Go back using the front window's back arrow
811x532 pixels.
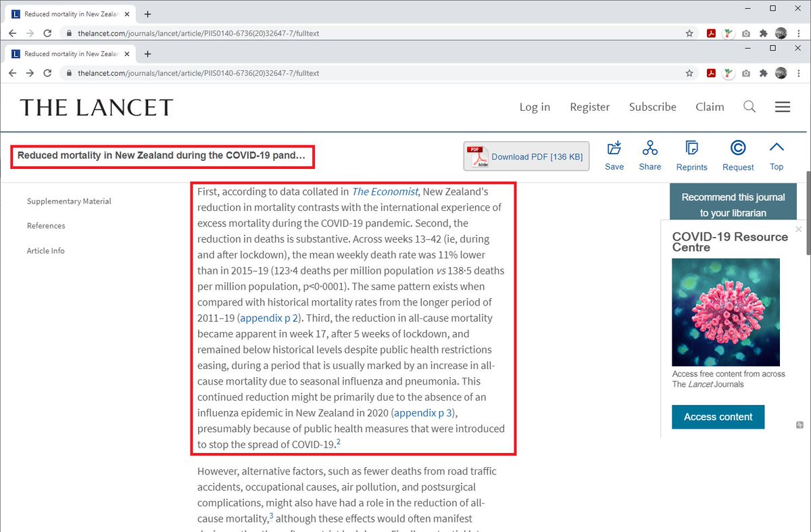[x=14, y=73]
